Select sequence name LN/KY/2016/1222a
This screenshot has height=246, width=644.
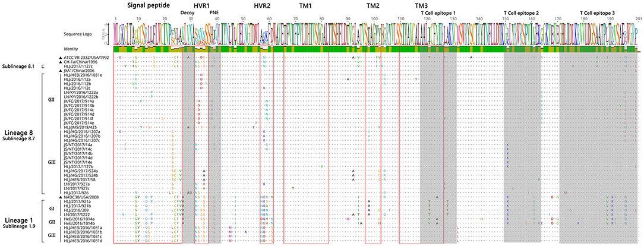(x=81, y=93)
